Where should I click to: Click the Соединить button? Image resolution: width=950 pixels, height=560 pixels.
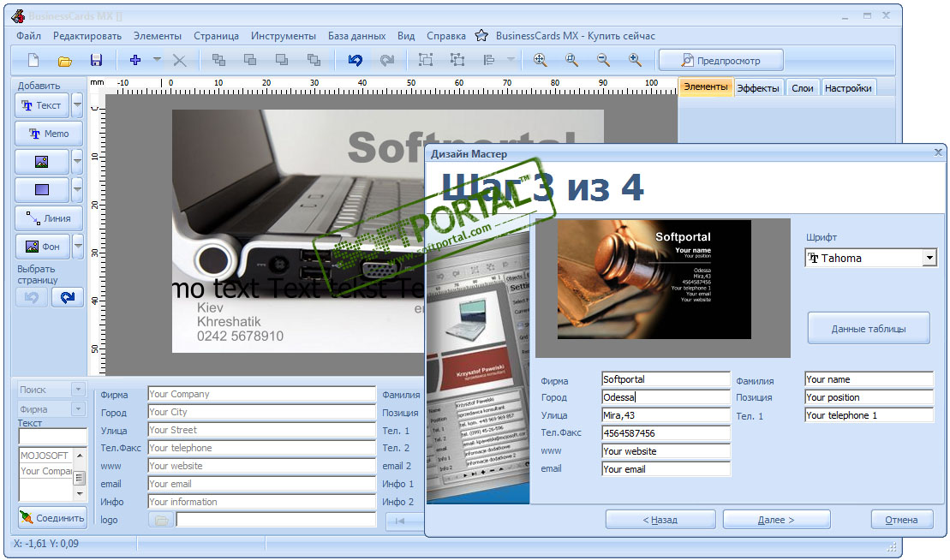pyautogui.click(x=53, y=518)
